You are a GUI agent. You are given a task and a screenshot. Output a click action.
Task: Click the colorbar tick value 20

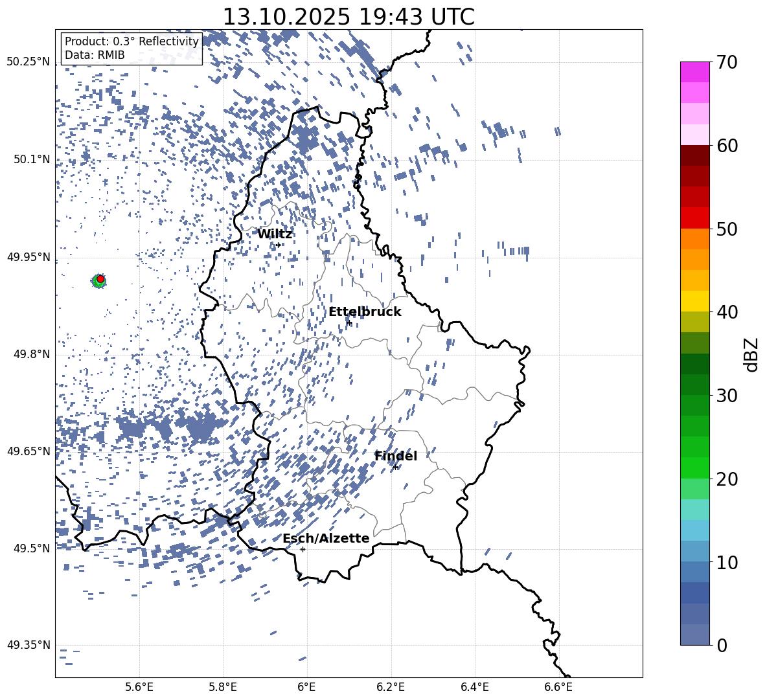point(727,479)
